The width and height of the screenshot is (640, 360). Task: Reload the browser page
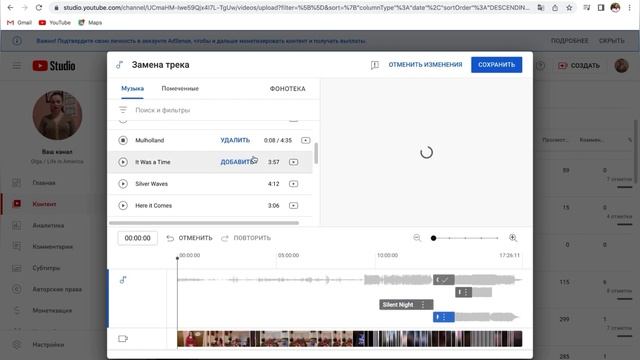point(39,8)
